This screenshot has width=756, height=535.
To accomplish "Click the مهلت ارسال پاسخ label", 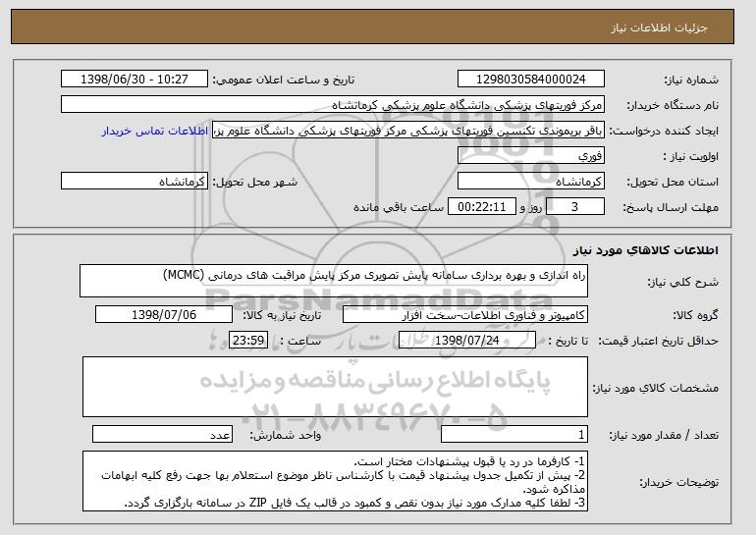I will (x=671, y=207).
